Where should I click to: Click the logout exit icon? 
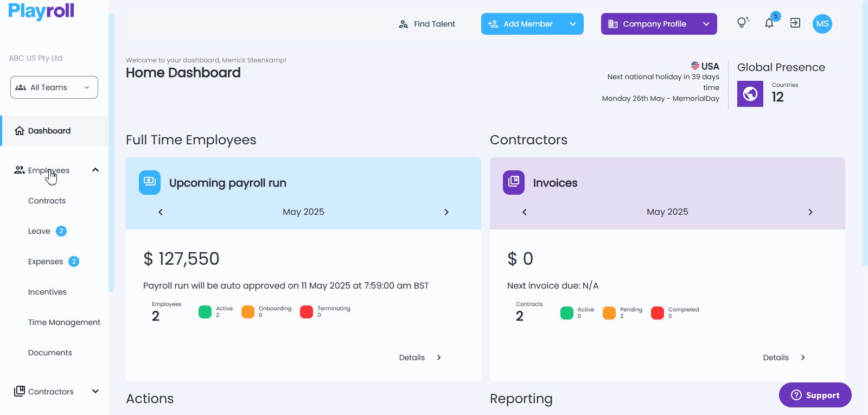pyautogui.click(x=795, y=23)
